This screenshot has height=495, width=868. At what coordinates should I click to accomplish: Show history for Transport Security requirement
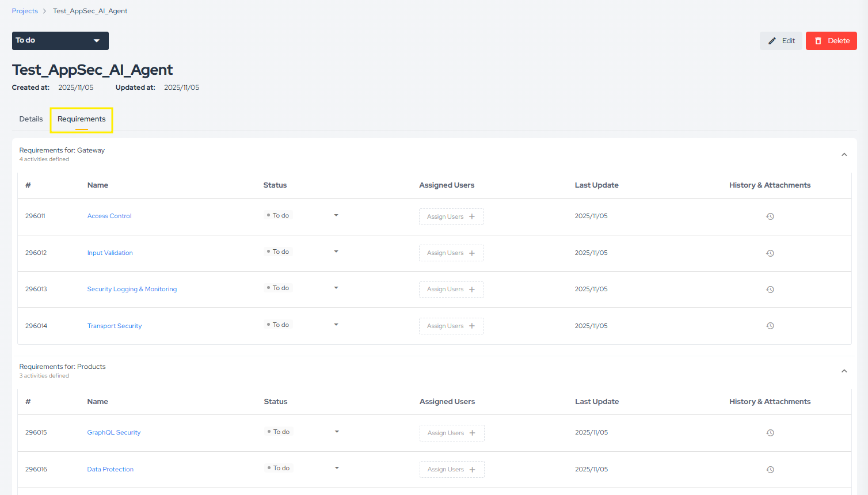coord(770,326)
